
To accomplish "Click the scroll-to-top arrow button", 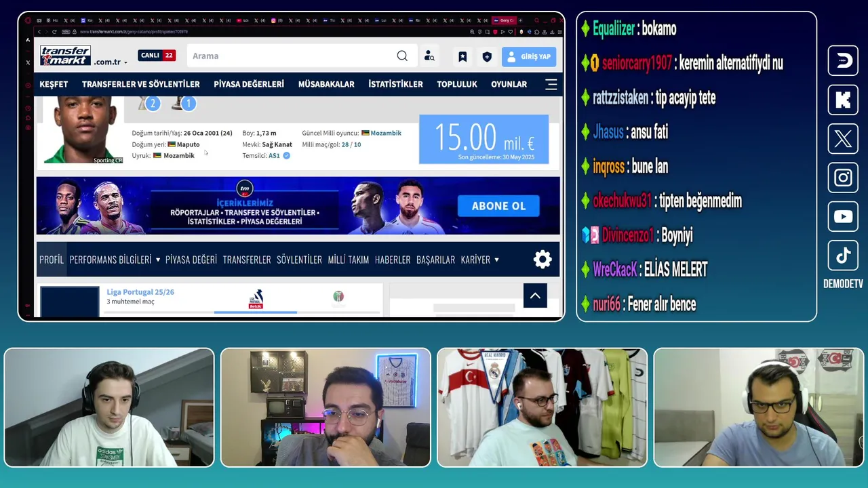I will click(x=535, y=296).
